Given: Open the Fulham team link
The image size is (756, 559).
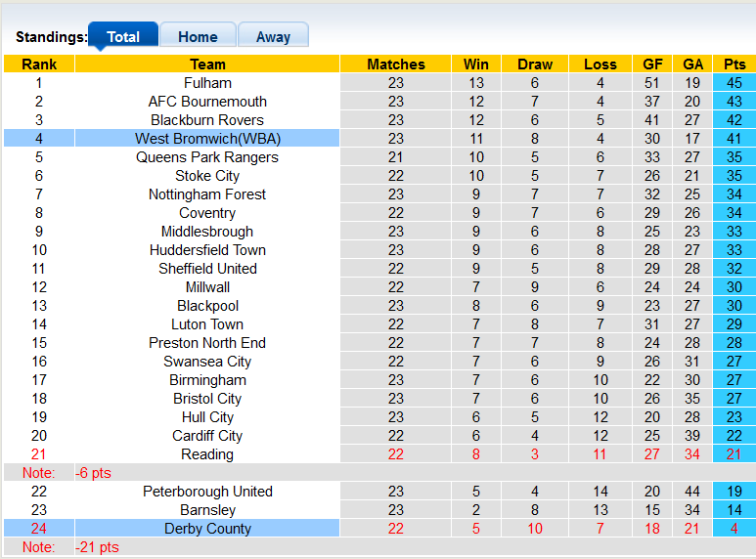Looking at the screenshot, I should pos(207,83).
